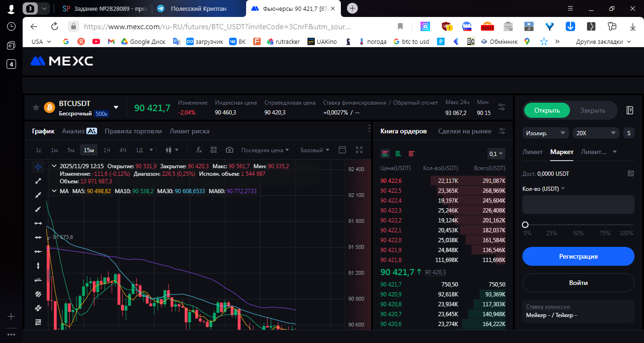Click the Войти button

point(578,283)
